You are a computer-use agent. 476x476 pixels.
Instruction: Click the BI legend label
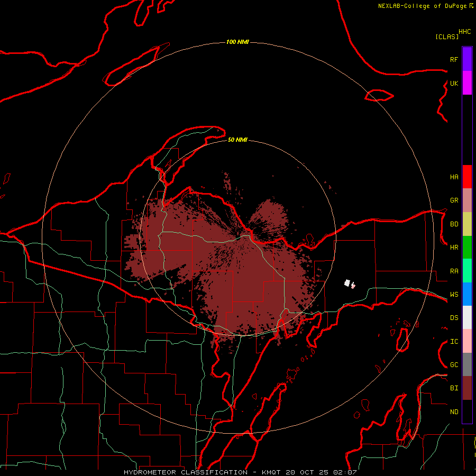[454, 388]
